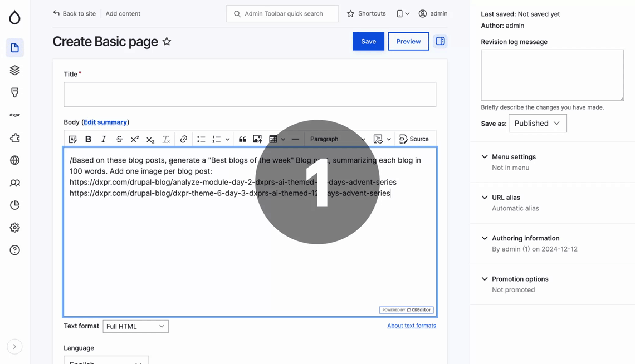Click the Link insert icon
Image resolution: width=635 pixels, height=364 pixels.
pyautogui.click(x=183, y=139)
